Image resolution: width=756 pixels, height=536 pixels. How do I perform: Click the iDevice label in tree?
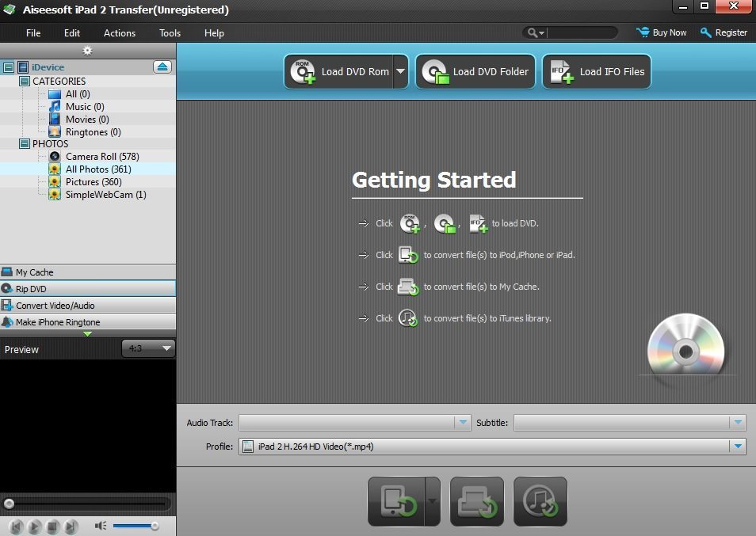click(48, 67)
